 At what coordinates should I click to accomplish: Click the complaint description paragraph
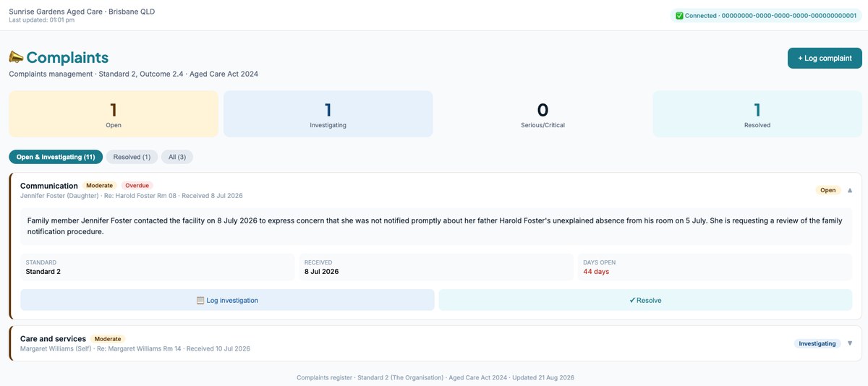435,226
